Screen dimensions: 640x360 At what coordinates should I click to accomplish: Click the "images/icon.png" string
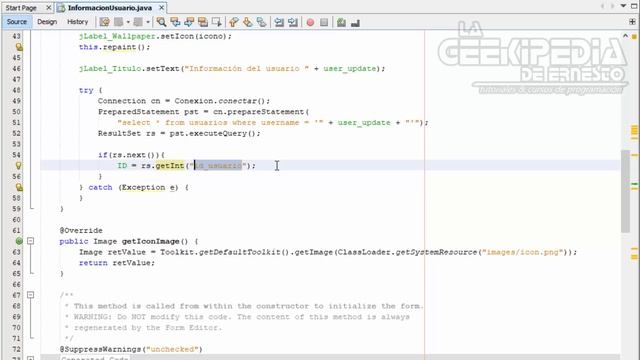[x=522, y=252]
